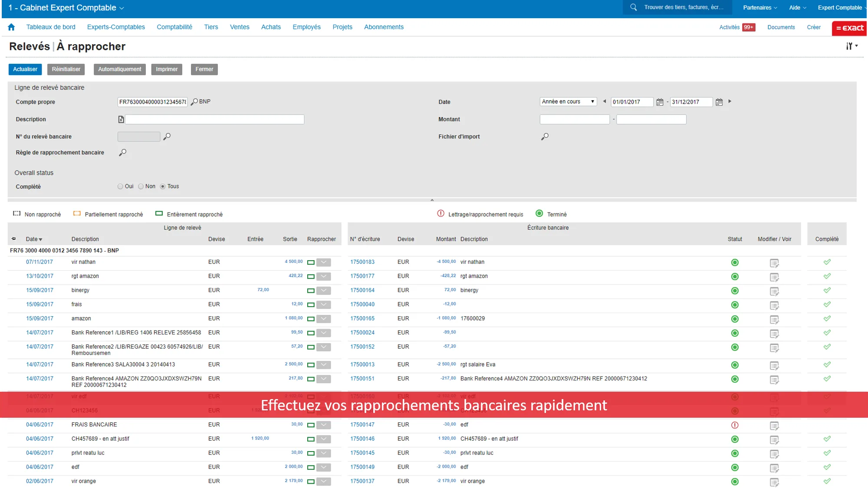This screenshot has width=868, height=488.
Task: Go to previous period arrow
Action: 604,102
